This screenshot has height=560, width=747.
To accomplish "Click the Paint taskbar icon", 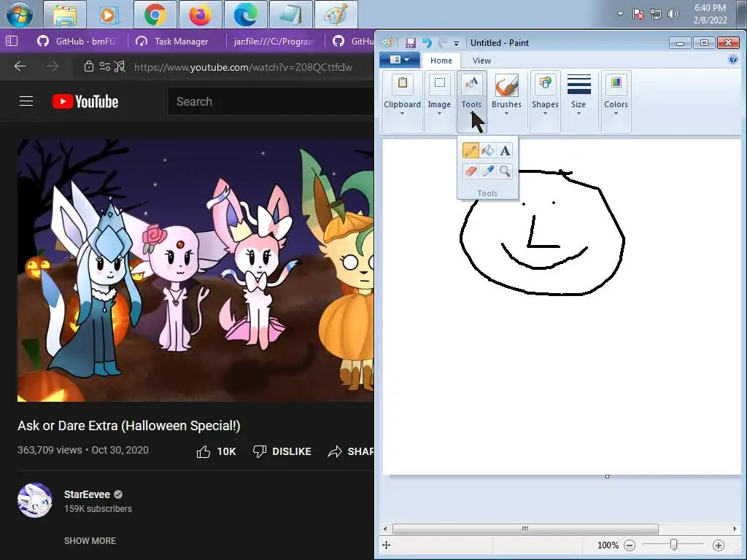I will (x=336, y=15).
